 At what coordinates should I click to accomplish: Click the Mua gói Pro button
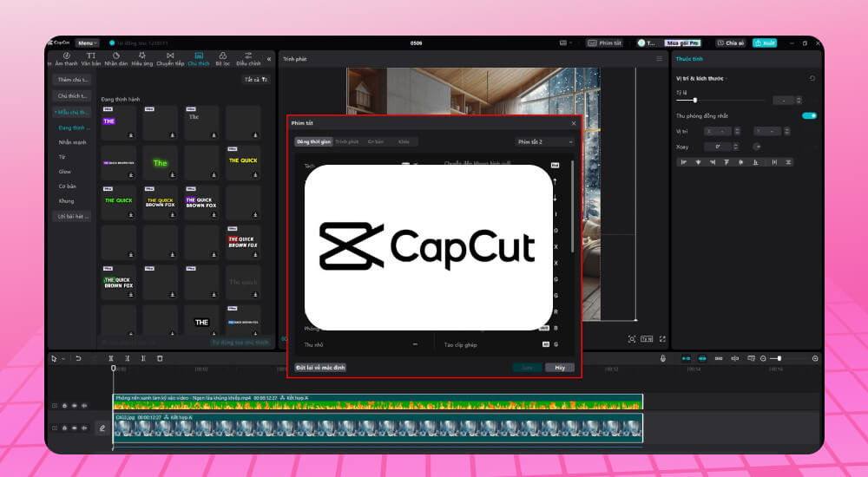(x=683, y=43)
